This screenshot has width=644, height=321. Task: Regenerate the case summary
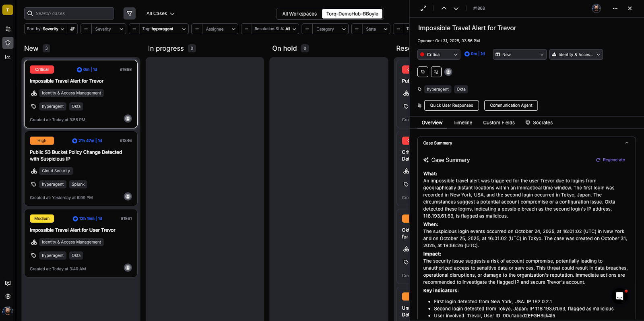(x=610, y=160)
